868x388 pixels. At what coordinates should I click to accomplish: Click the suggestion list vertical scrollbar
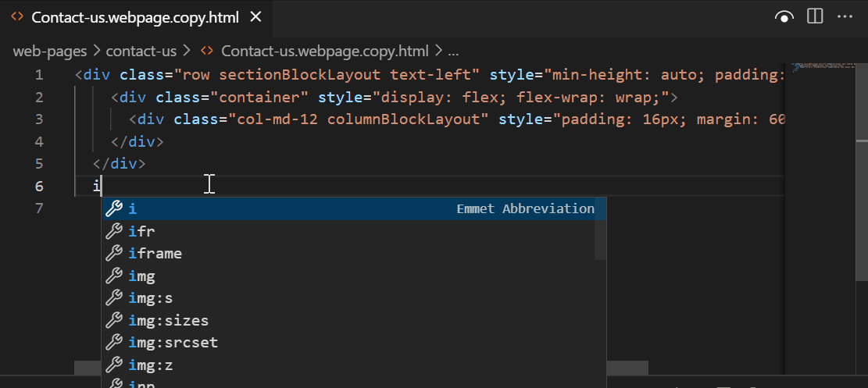600,229
